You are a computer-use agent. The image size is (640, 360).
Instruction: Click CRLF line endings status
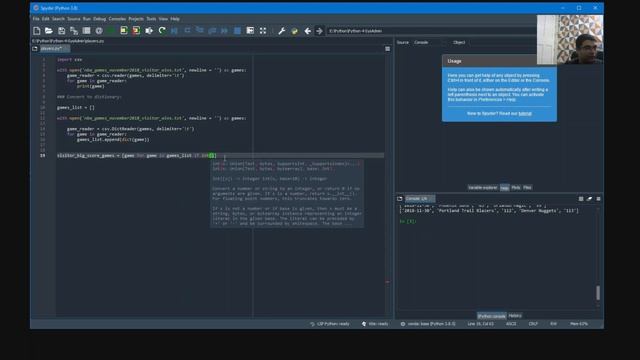click(x=533, y=324)
